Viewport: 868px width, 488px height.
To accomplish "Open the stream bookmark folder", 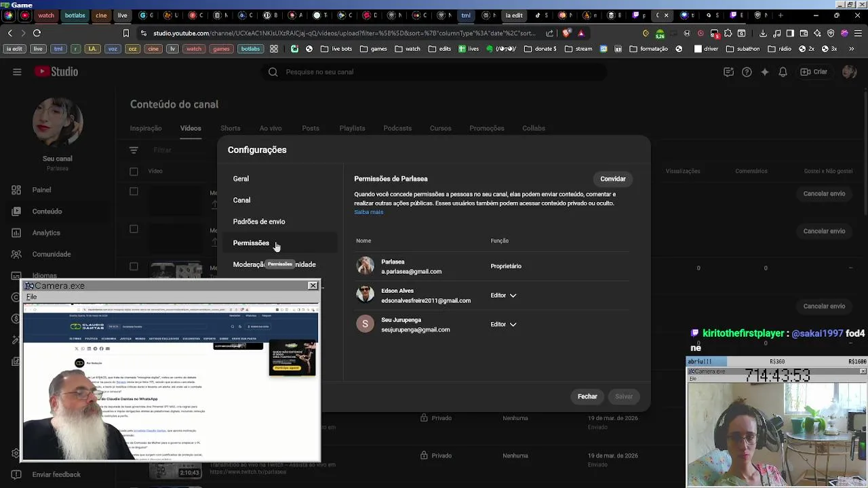I will point(578,49).
